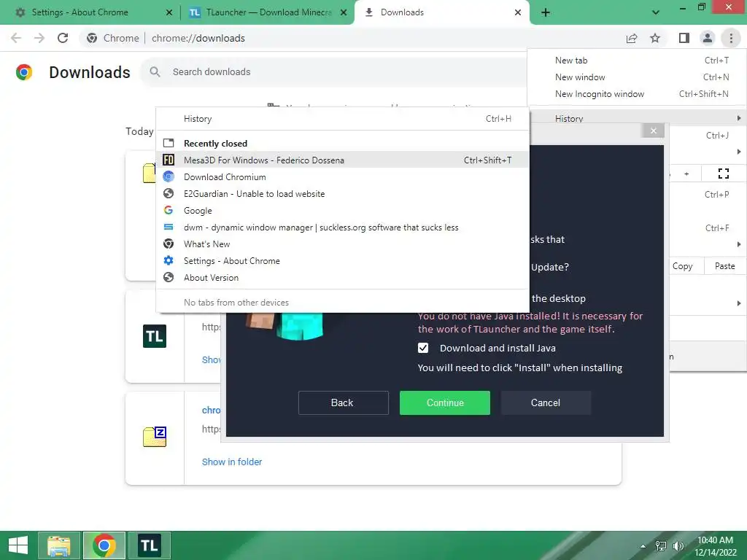Click the Google G favicon
This screenshot has width=747, height=560.
[169, 210]
